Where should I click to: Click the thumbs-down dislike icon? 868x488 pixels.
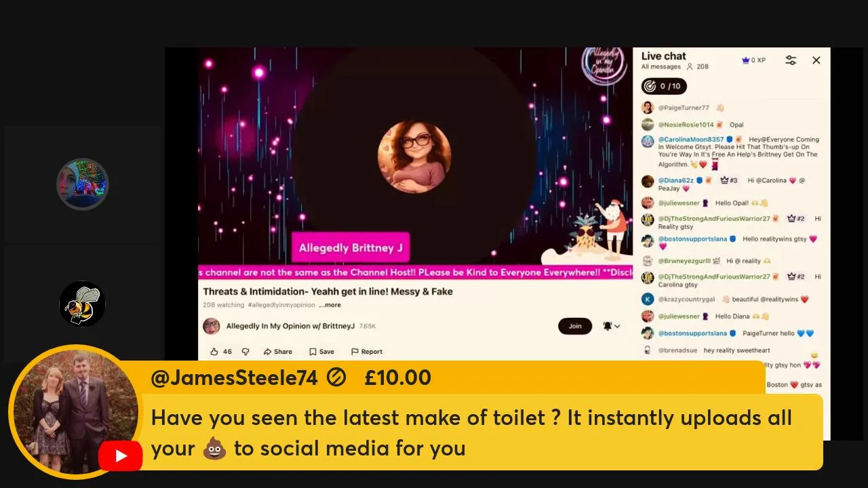point(245,352)
